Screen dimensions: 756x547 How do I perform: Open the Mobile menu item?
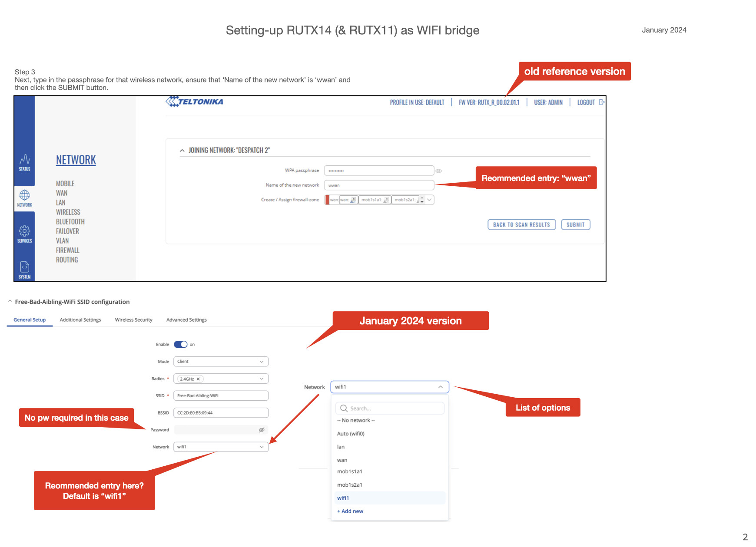tap(65, 184)
